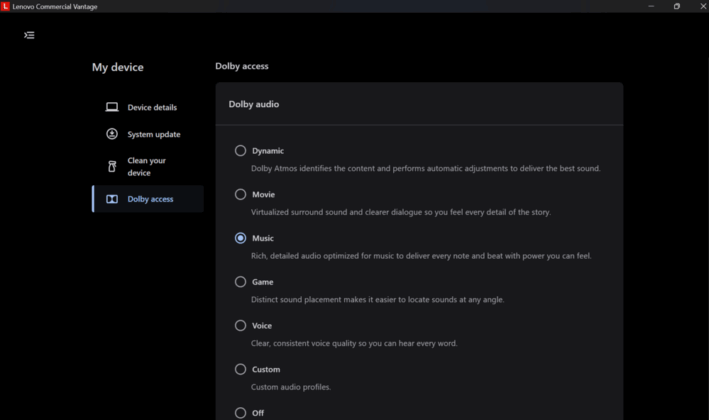Click the laptop icon beside Device details
Screen dimensions: 709x420
[112, 107]
